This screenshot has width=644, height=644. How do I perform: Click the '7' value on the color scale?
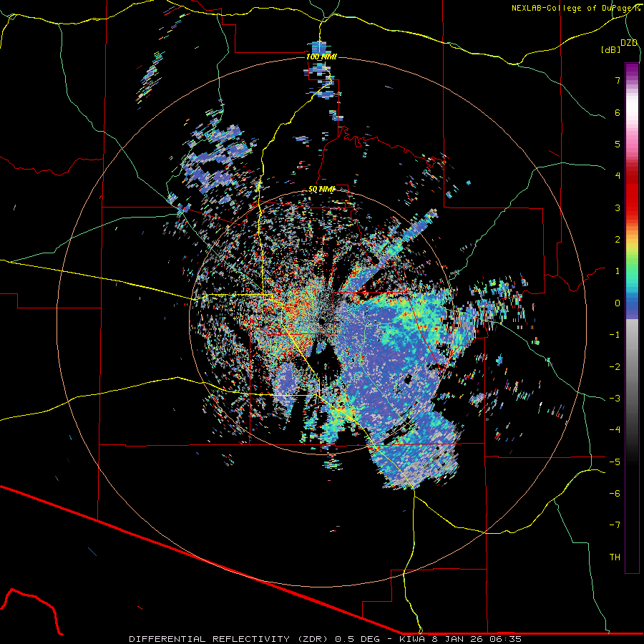[x=618, y=80]
